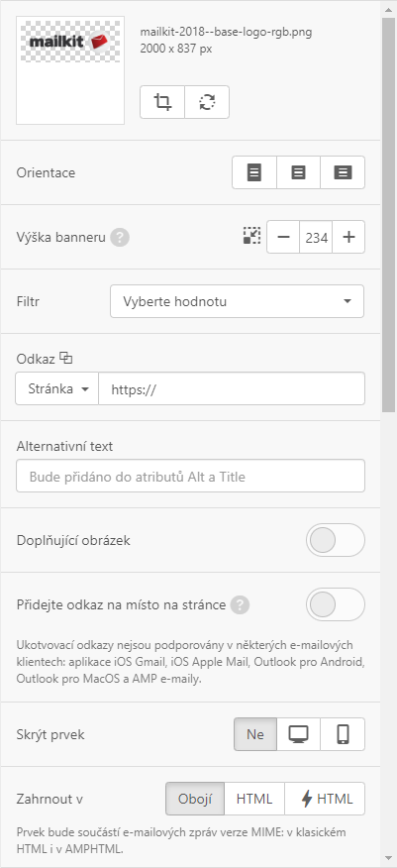Toggle the Doplňující obrázek switch
The image size is (397, 868).
335,540
